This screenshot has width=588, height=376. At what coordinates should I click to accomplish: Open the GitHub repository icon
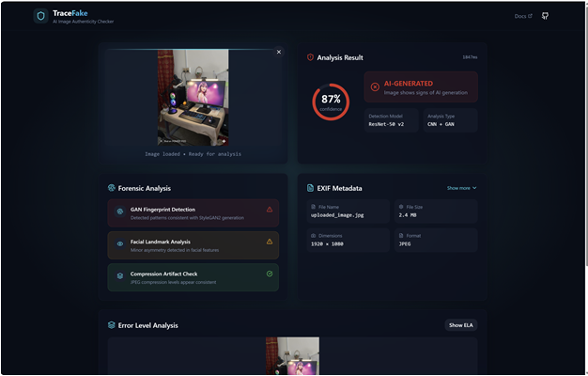[x=546, y=16]
